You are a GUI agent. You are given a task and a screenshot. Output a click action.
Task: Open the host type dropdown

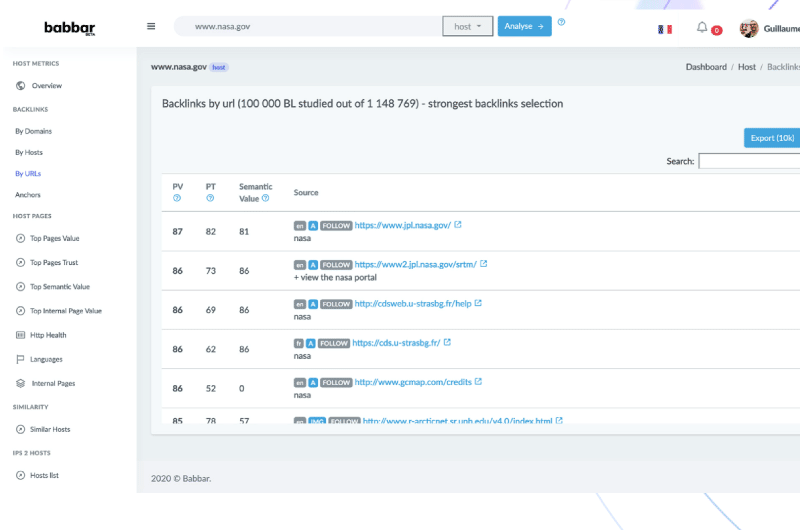(x=467, y=27)
